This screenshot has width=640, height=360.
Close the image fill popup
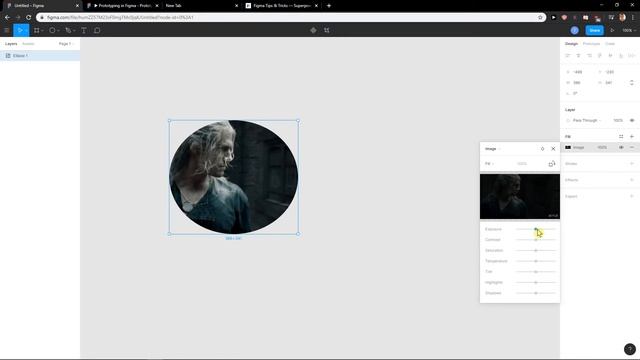[553, 149]
